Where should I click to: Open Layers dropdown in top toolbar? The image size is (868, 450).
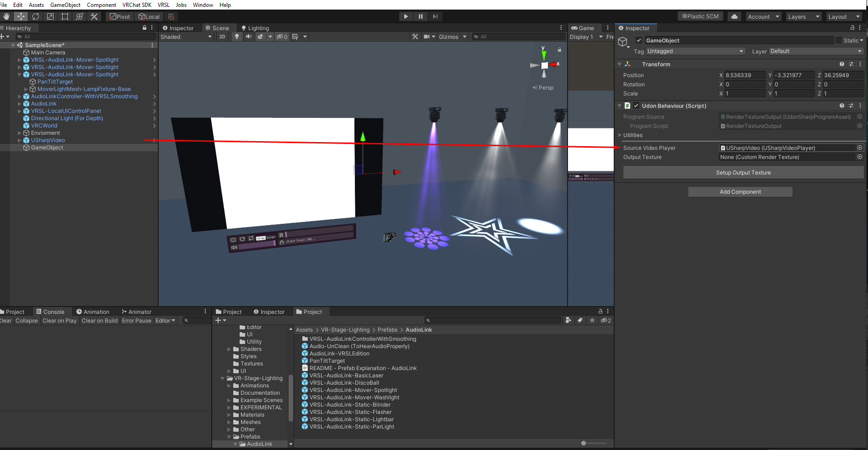click(804, 16)
